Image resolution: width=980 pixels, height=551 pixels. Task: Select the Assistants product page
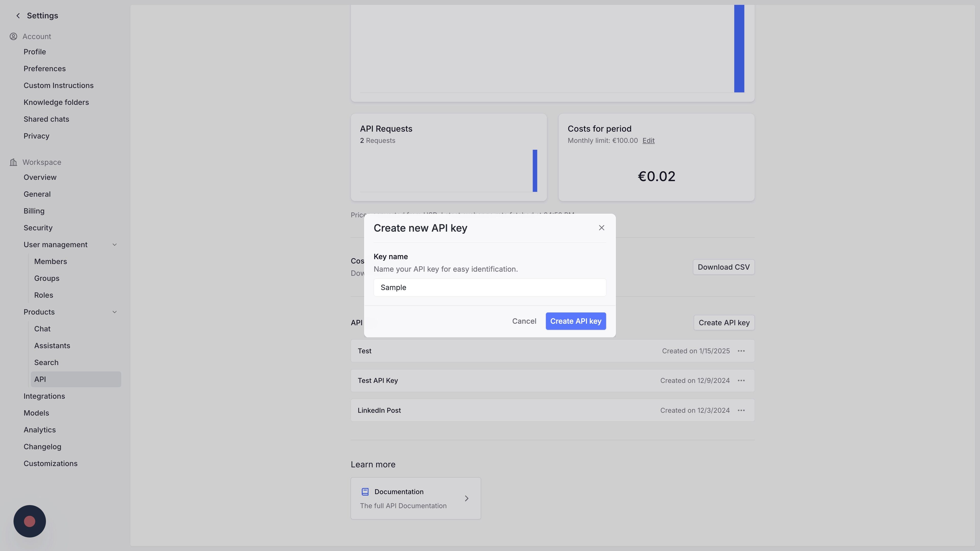[x=52, y=346]
